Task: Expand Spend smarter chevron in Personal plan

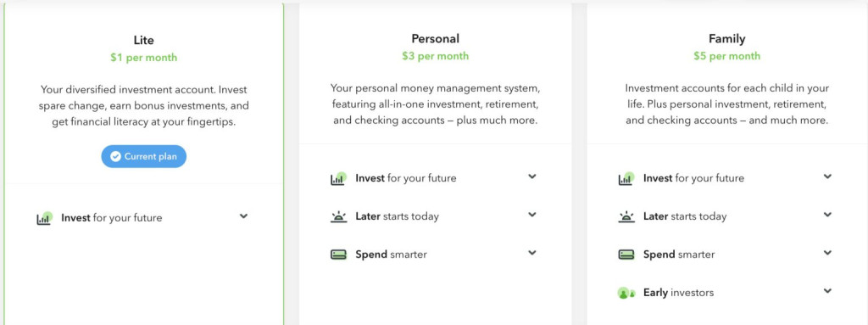Action: coord(532,253)
